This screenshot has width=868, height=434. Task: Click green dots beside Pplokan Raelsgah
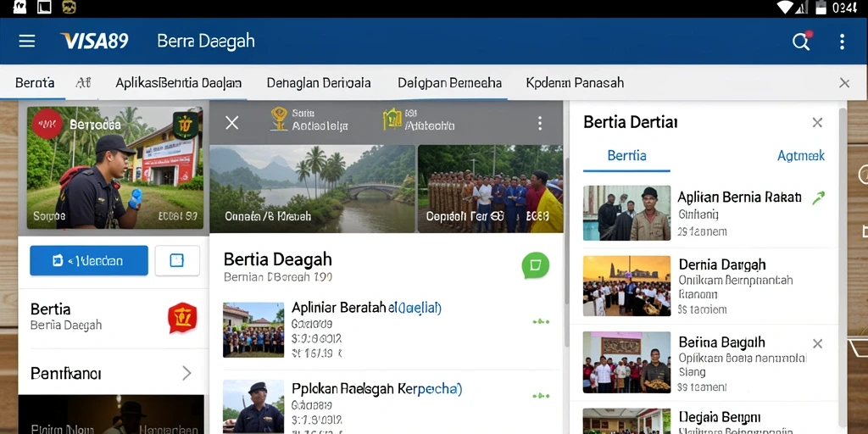click(541, 396)
